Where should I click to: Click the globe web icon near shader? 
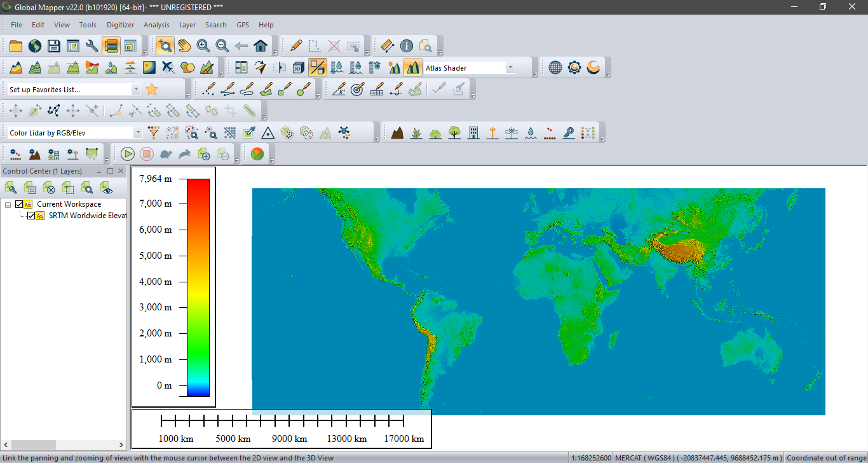coord(555,67)
